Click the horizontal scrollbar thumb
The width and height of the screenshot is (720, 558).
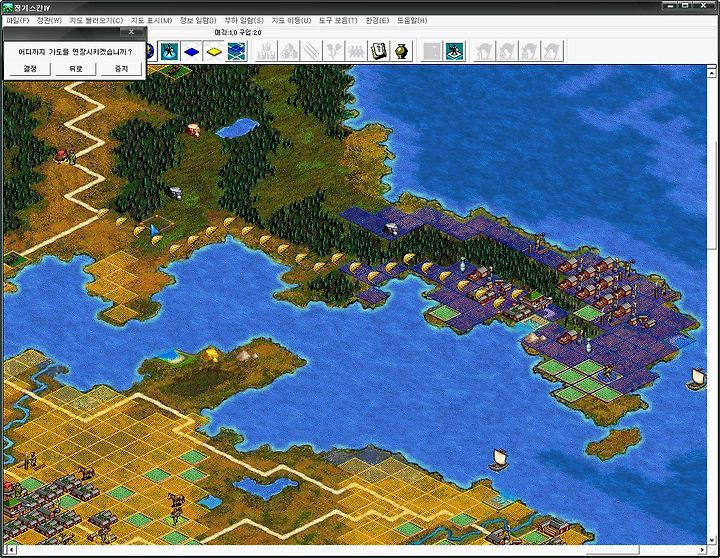point(613,550)
